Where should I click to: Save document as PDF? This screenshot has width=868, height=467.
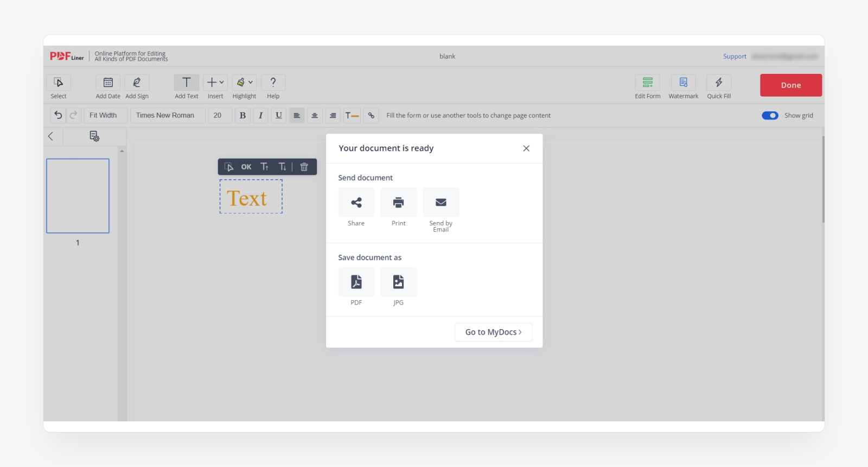point(356,282)
